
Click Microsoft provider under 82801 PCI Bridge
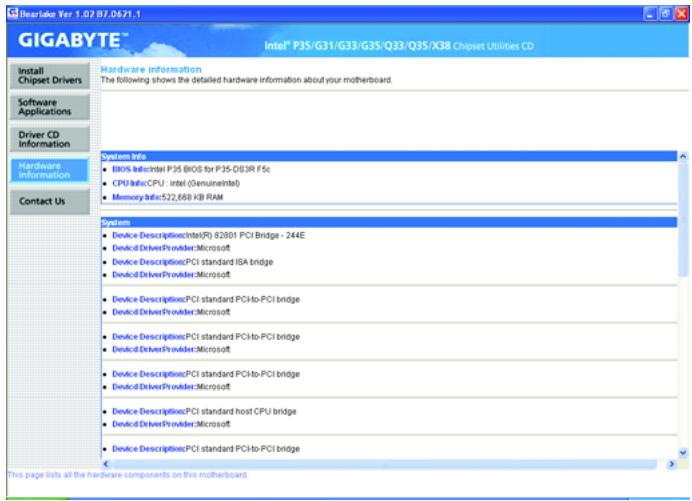click(171, 248)
